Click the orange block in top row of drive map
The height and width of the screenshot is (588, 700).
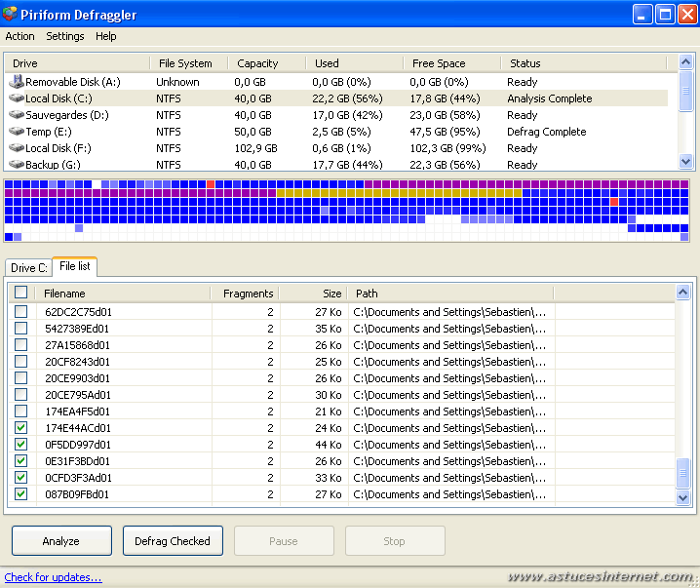[211, 184]
